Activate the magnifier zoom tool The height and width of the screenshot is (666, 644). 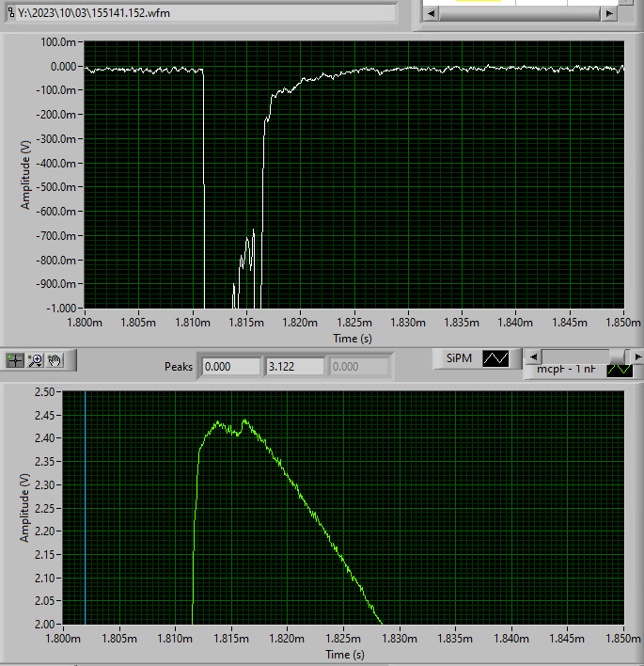[x=35, y=360]
